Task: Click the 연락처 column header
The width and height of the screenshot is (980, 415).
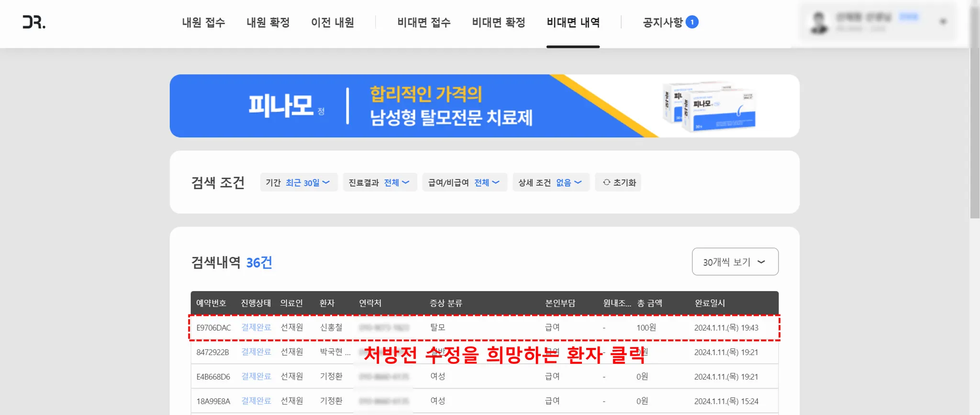Action: point(370,303)
